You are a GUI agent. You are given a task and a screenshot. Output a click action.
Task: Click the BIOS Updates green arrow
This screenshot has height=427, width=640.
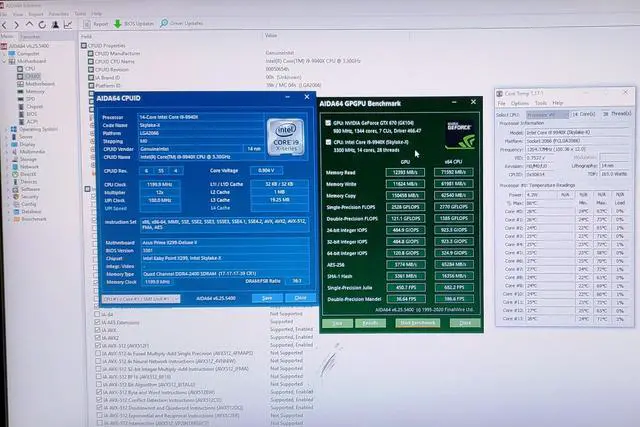(x=118, y=22)
